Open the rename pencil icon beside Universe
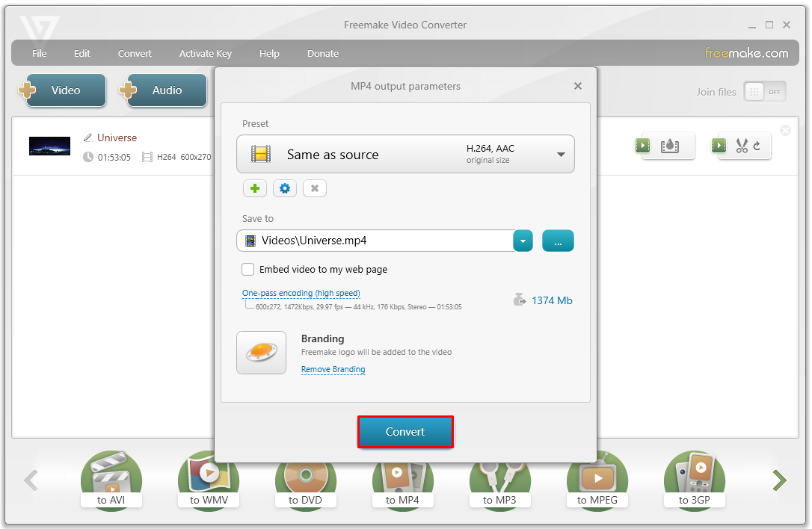Viewport: 812px width, 529px height. 88,137
